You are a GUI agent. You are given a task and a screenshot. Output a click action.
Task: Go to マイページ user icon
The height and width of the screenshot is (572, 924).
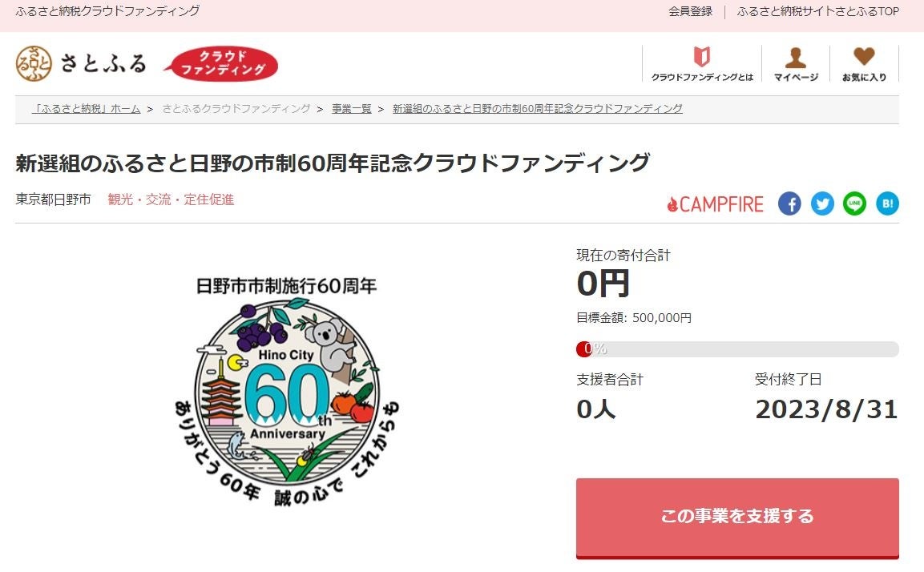[x=796, y=64]
